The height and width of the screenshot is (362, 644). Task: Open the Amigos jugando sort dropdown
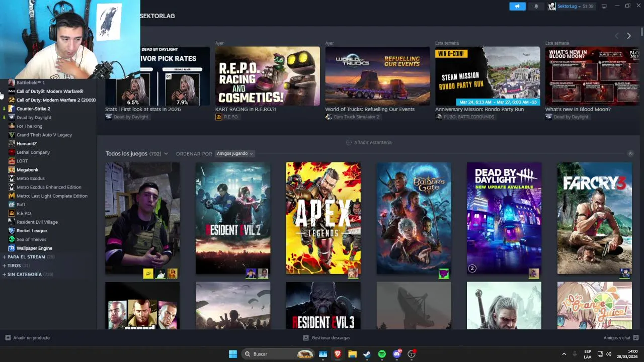pyautogui.click(x=234, y=153)
